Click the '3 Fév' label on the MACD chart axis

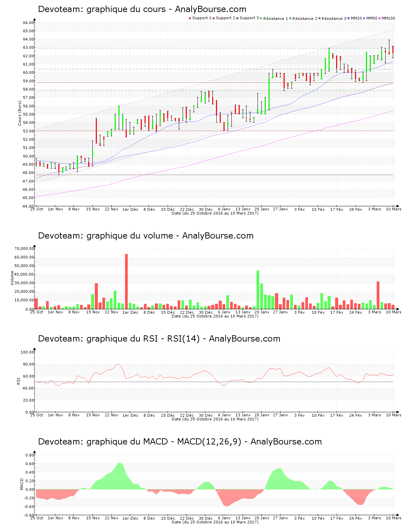click(x=299, y=518)
